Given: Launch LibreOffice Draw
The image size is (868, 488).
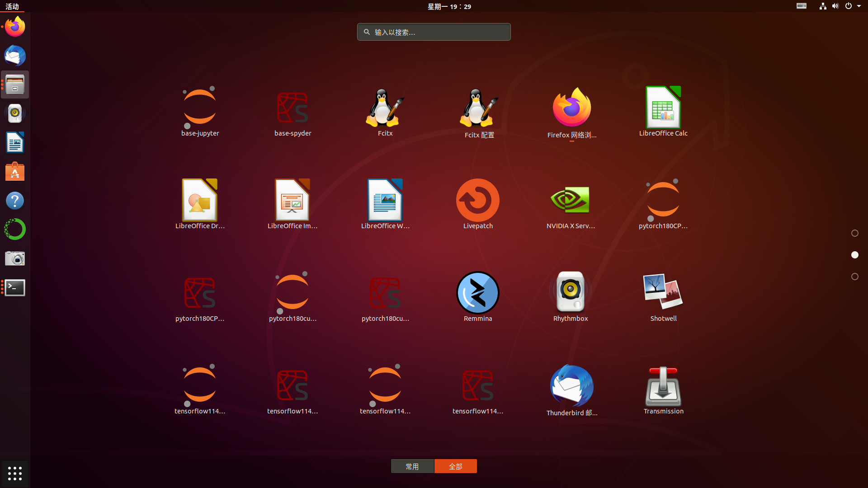Looking at the screenshot, I should pos(200,204).
